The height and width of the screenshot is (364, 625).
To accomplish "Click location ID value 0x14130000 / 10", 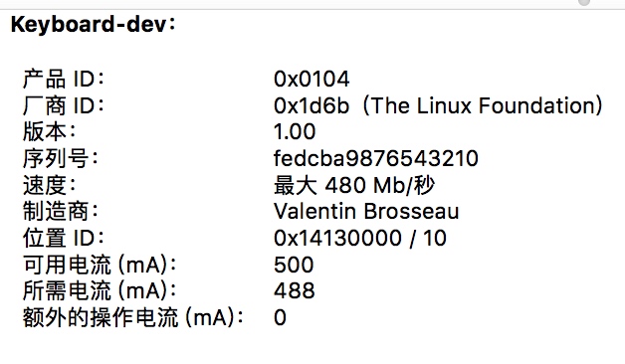I will tap(360, 238).
